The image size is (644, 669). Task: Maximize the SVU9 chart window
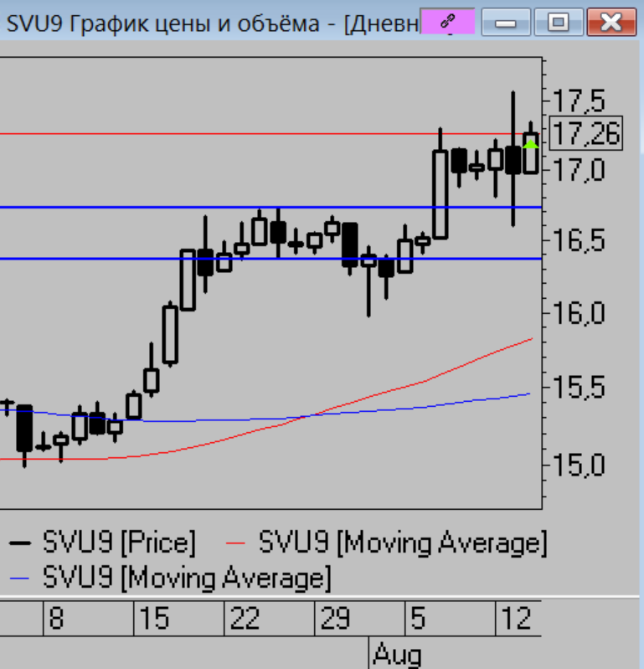click(558, 23)
